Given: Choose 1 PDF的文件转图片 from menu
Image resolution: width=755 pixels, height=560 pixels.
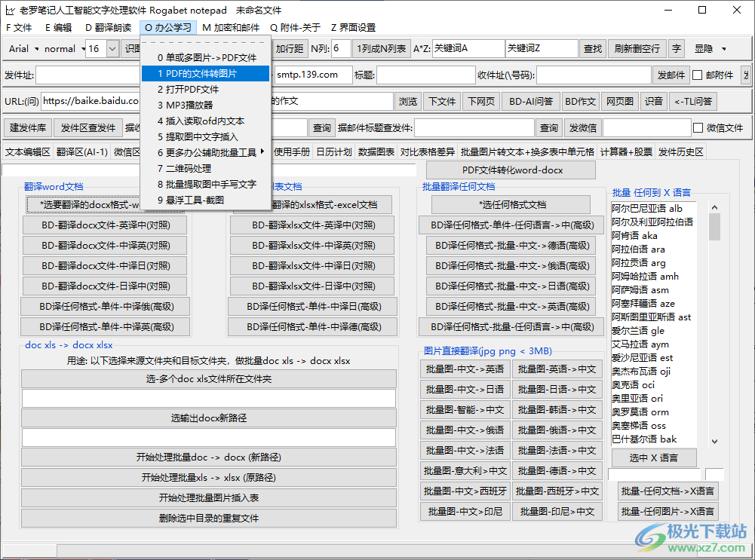Looking at the screenshot, I should [206, 74].
